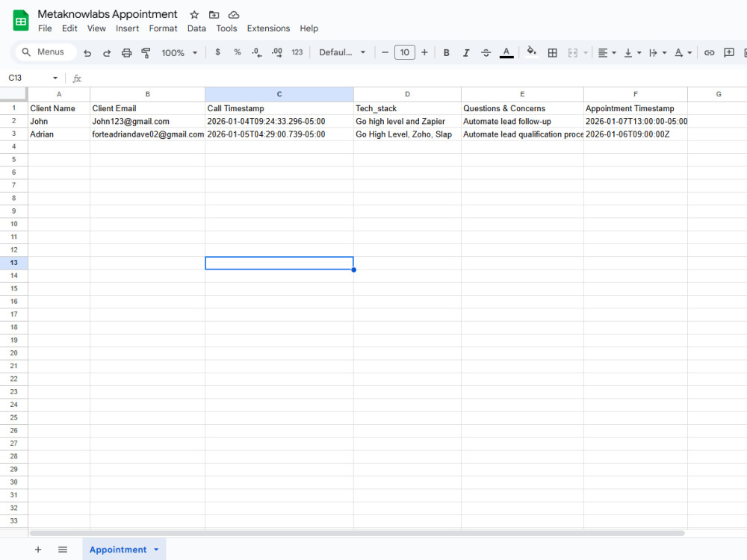Open the zoom 100% dropdown

pos(179,52)
